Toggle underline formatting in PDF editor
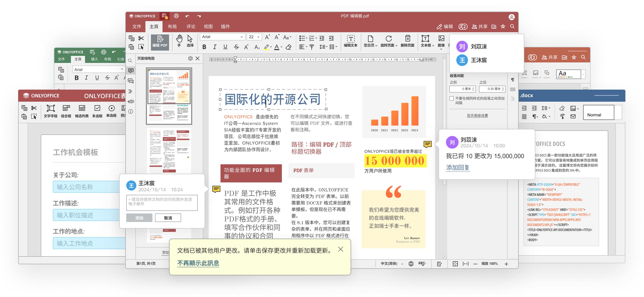This screenshot has height=297, width=644. (x=225, y=47)
